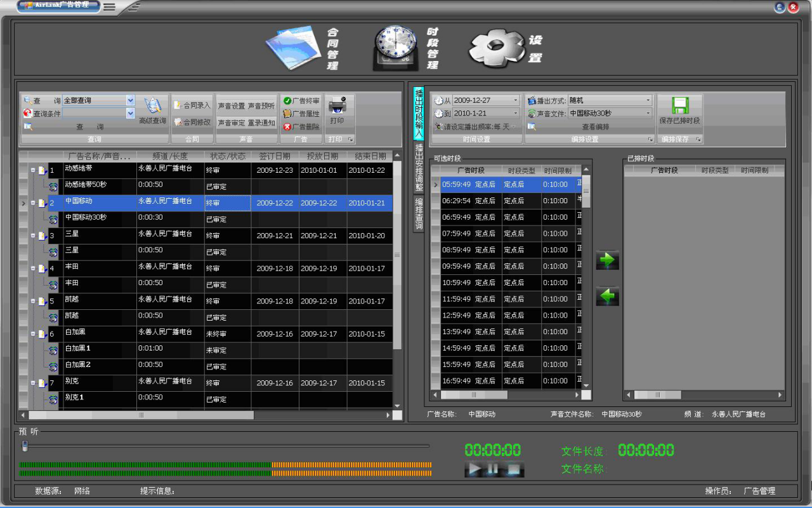Sort by the 签订日期 column header
The image size is (812, 508).
click(275, 156)
